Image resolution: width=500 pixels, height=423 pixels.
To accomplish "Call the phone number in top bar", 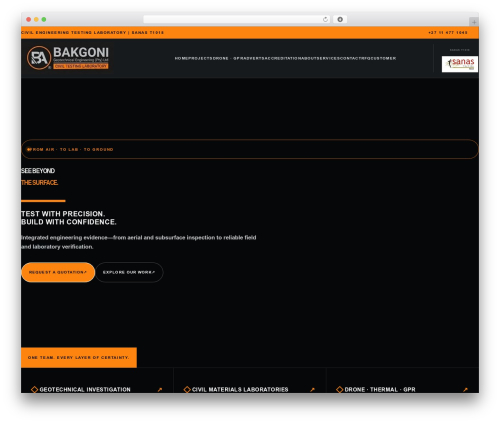I will (448, 33).
